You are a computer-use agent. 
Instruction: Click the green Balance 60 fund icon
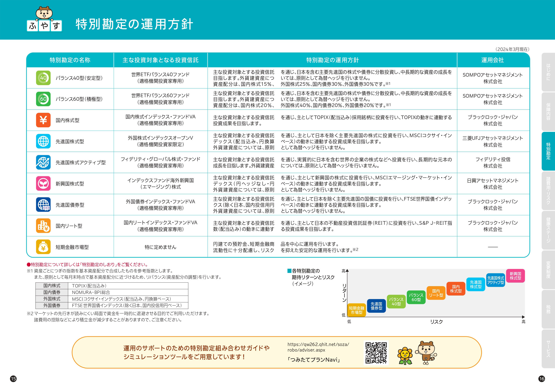point(43,99)
